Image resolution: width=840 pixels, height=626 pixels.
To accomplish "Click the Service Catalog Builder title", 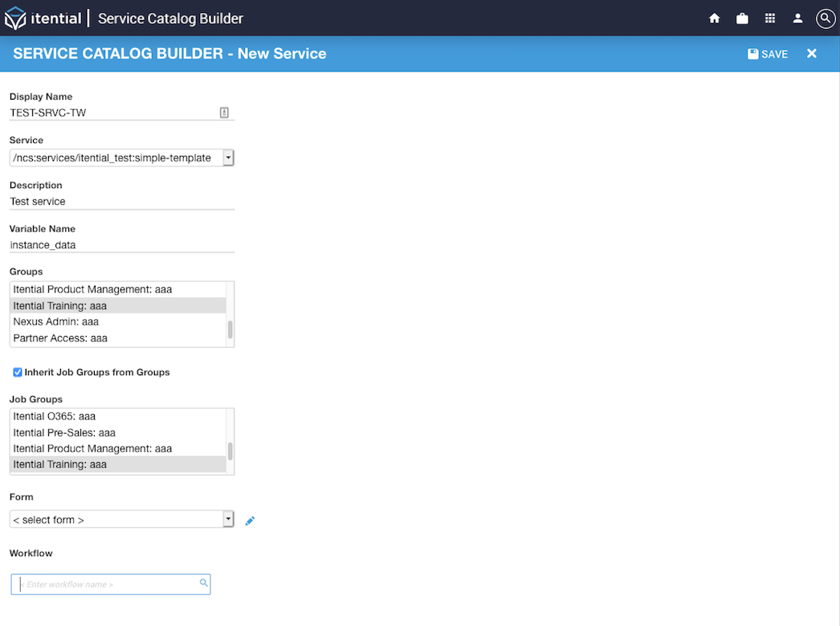I will tap(170, 18).
